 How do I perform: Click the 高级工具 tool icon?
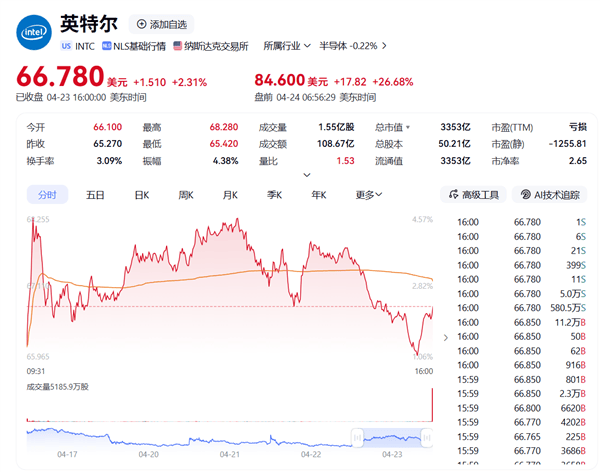(453, 194)
